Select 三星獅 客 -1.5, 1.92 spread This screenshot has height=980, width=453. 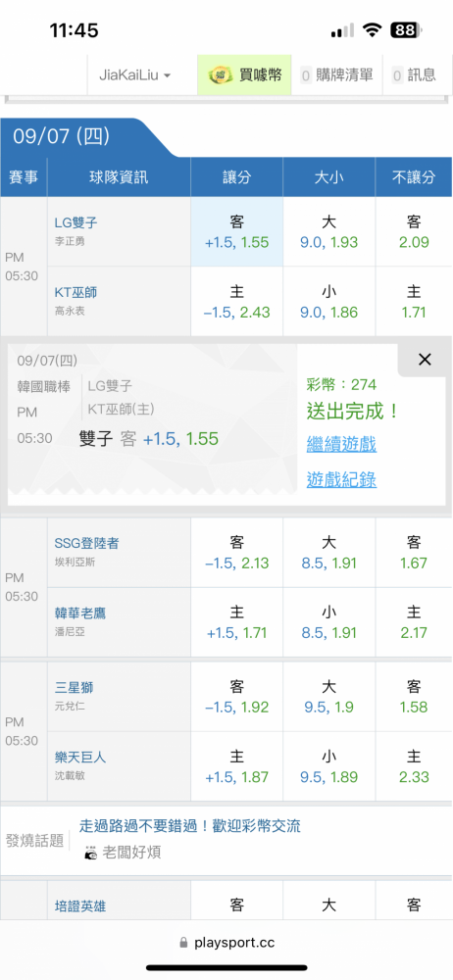pos(236,697)
